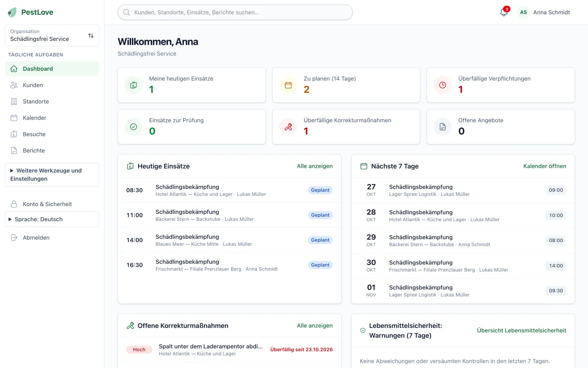Click Geplant badge on 08:30 row
588x368 pixels.
[x=320, y=190]
